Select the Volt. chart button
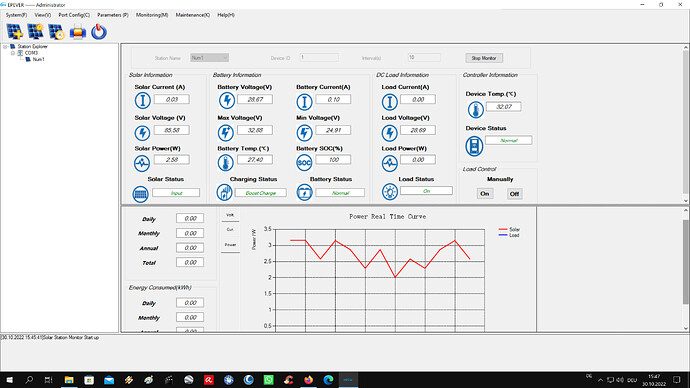 (230, 215)
